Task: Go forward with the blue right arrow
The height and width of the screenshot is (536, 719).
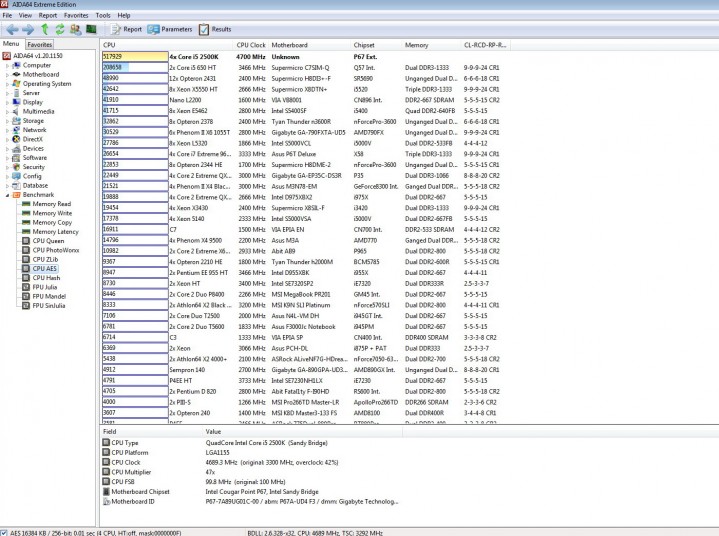Action: coord(28,29)
